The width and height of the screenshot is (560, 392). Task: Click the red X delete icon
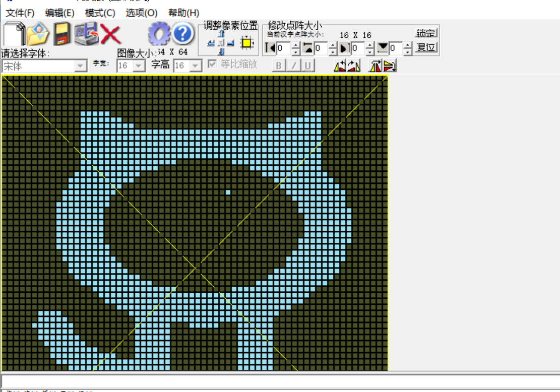click(x=110, y=34)
